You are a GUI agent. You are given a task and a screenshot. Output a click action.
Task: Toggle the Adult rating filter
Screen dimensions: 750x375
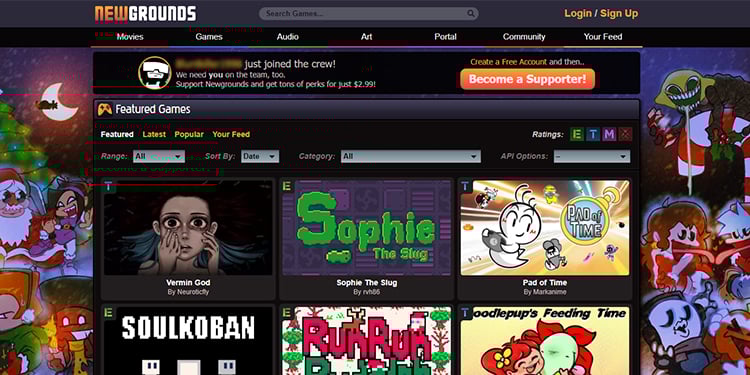(x=625, y=134)
